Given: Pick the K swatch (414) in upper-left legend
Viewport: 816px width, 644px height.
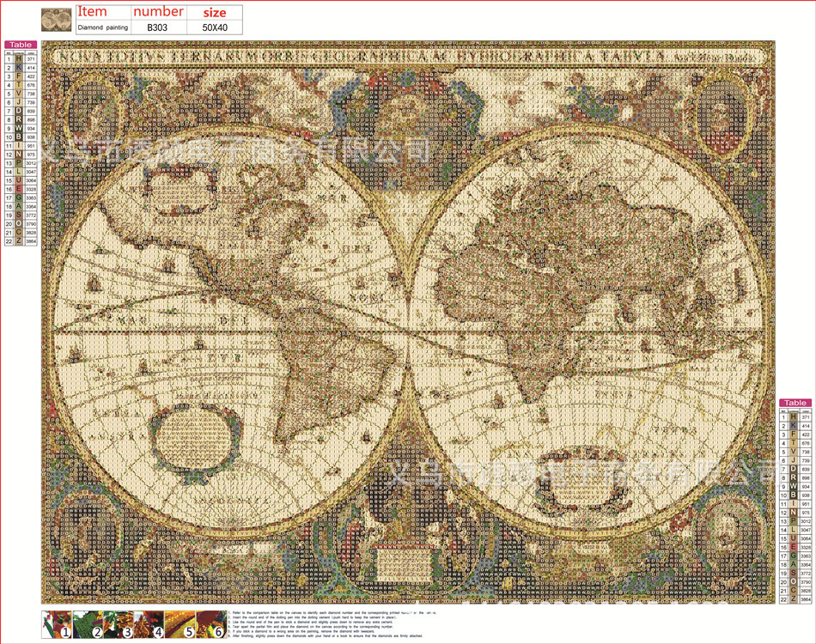Looking at the screenshot, I should (x=19, y=68).
